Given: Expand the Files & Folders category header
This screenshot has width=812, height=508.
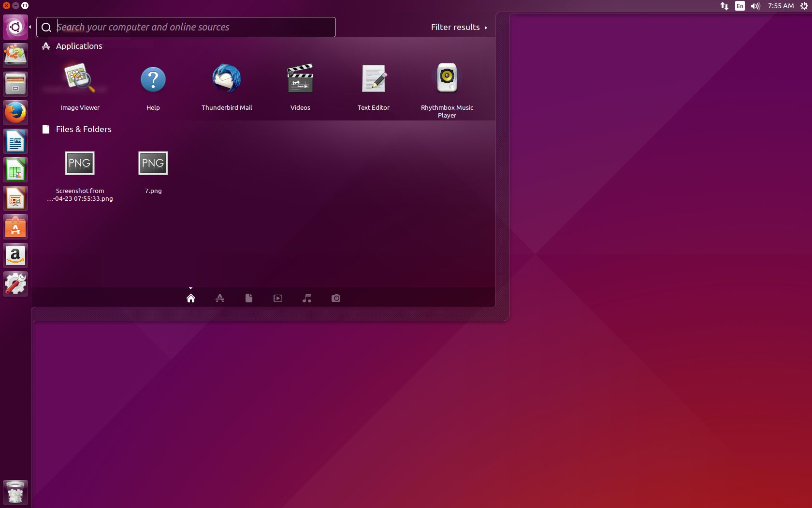Looking at the screenshot, I should pyautogui.click(x=83, y=129).
